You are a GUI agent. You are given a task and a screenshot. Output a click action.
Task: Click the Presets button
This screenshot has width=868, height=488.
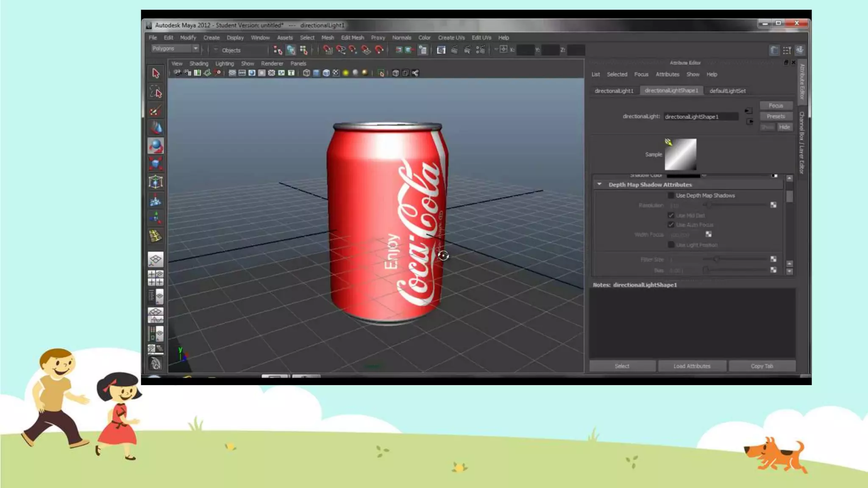pos(776,116)
